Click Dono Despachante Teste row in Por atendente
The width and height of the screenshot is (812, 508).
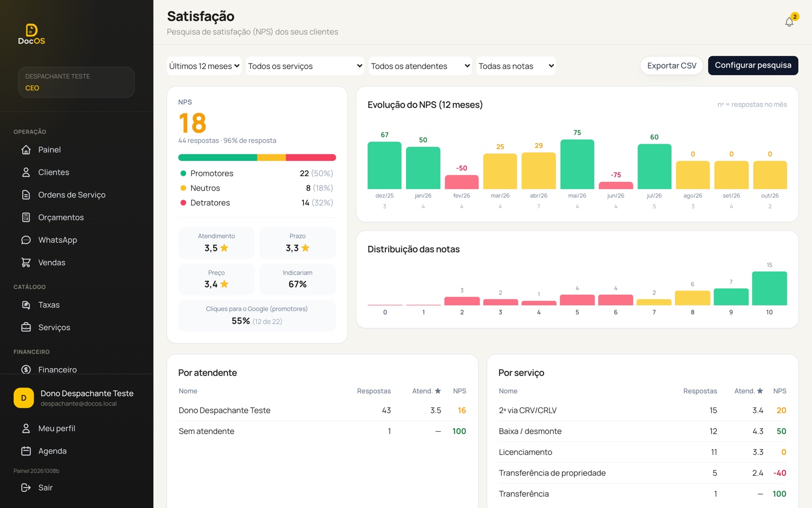(322, 410)
